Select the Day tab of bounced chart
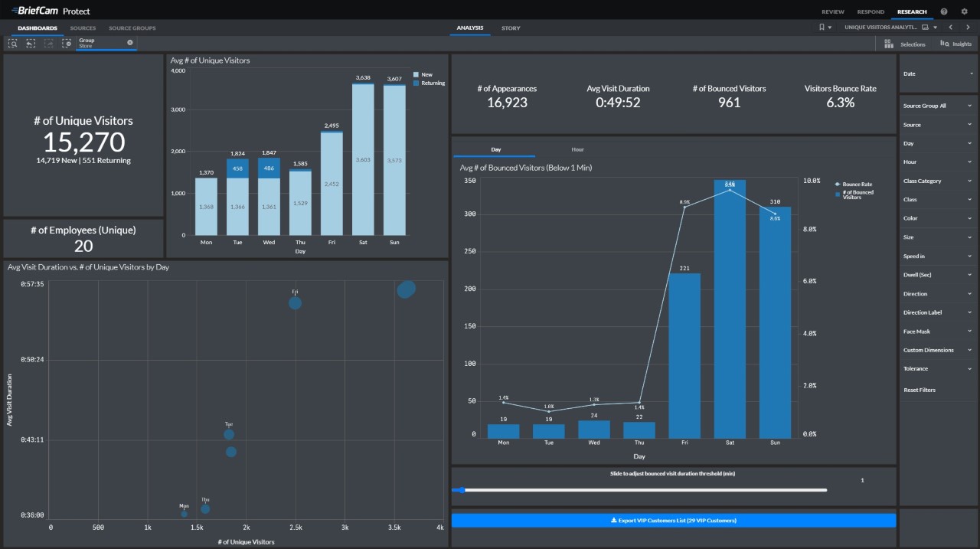 tap(496, 149)
